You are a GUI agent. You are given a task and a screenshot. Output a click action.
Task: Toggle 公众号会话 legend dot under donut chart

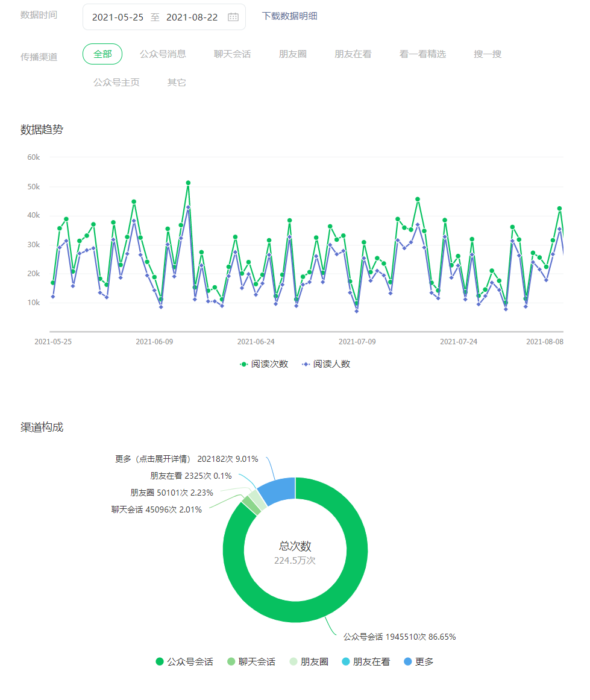tap(160, 661)
